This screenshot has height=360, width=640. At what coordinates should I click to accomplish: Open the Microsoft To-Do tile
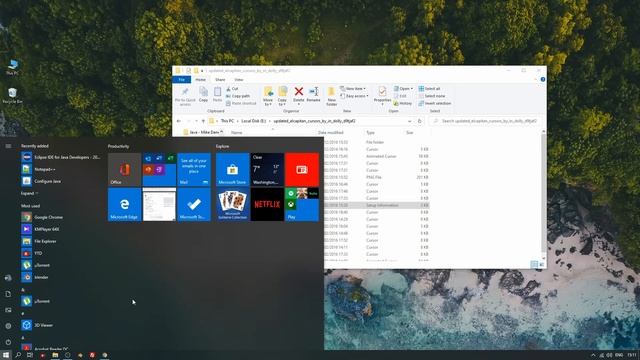pos(194,204)
